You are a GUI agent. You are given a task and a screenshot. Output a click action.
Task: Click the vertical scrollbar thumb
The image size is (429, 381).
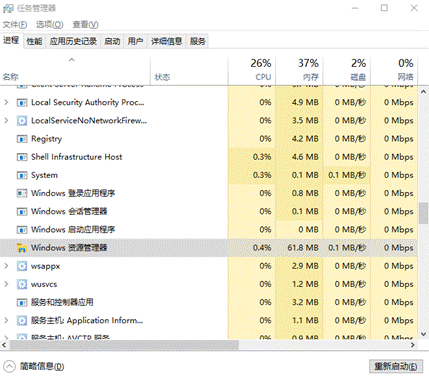pyautogui.click(x=423, y=213)
